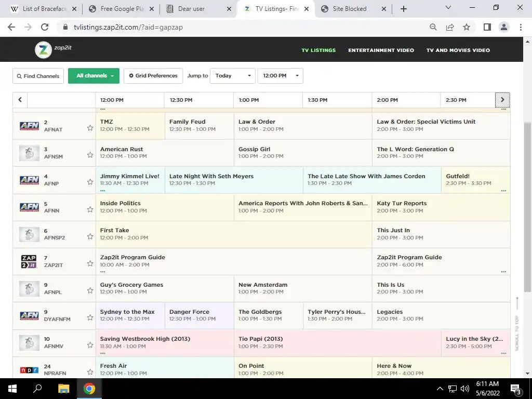Open Chrome profile avatar
This screenshot has height=399, width=532.
click(504, 27)
